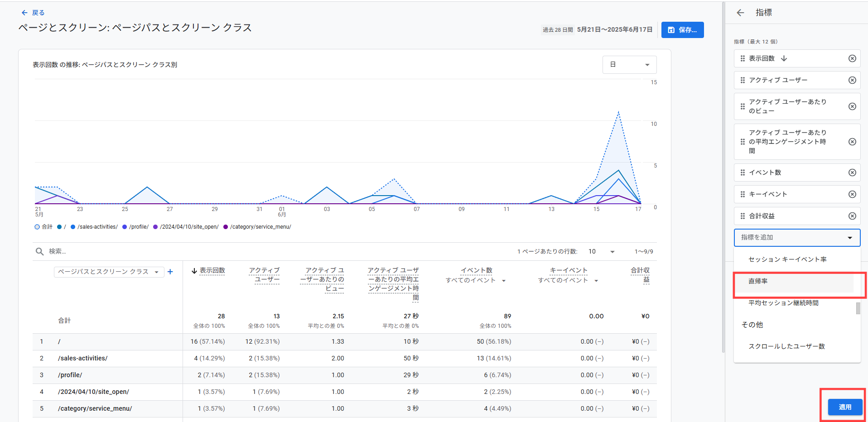The width and height of the screenshot is (868, 422).
Task: Select セッション キーイベント率 option
Action: [x=794, y=259]
